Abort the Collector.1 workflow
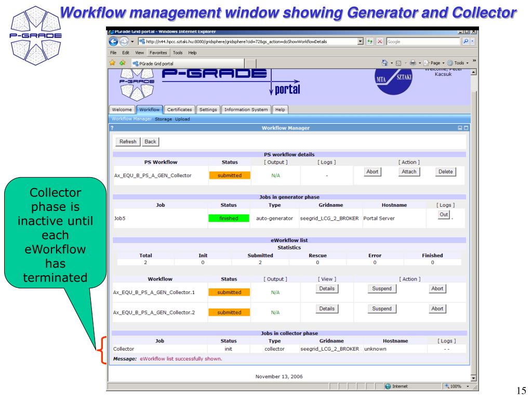Viewport: 532px width, 399px height. tap(437, 289)
